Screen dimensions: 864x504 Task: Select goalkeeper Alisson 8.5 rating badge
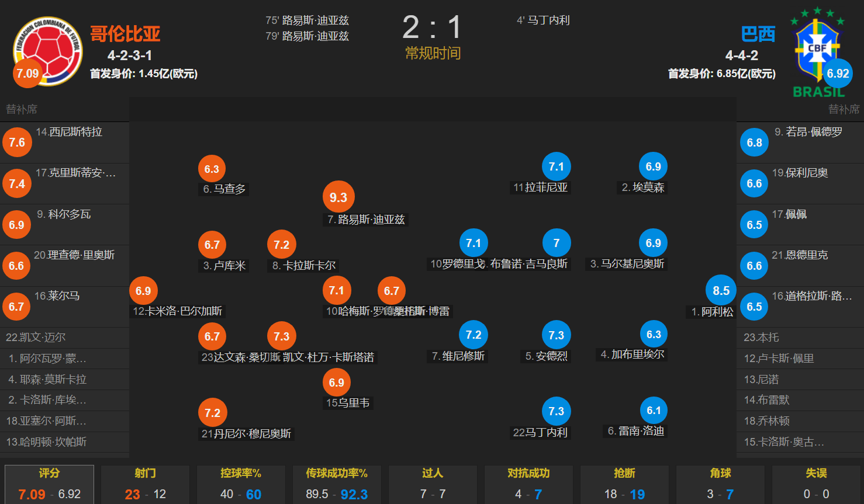[721, 290]
